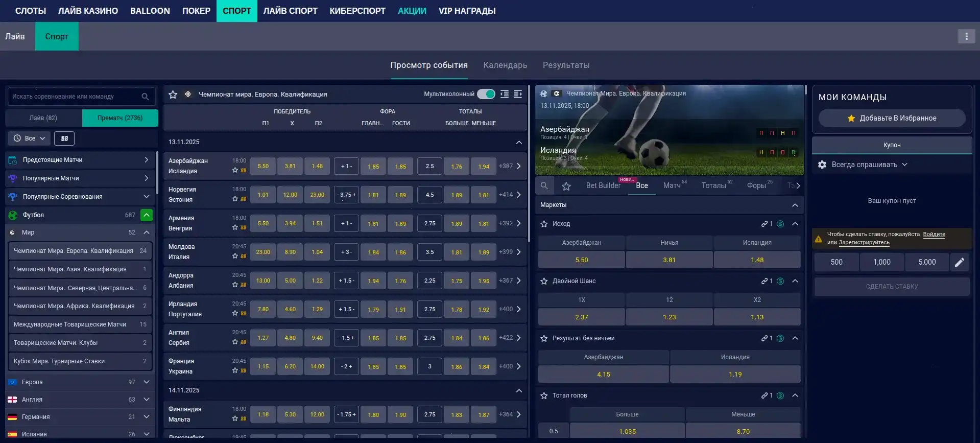Image resolution: width=980 pixels, height=443 pixels.
Task: Click the BB bet builder filter icon
Action: point(64,138)
